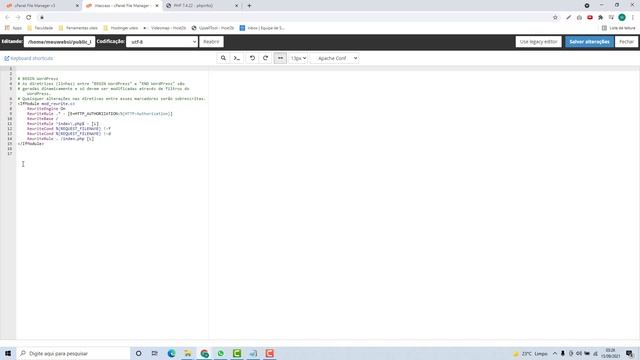The width and height of the screenshot is (640, 360).
Task: Open the taskbar clock and date
Action: point(611,353)
